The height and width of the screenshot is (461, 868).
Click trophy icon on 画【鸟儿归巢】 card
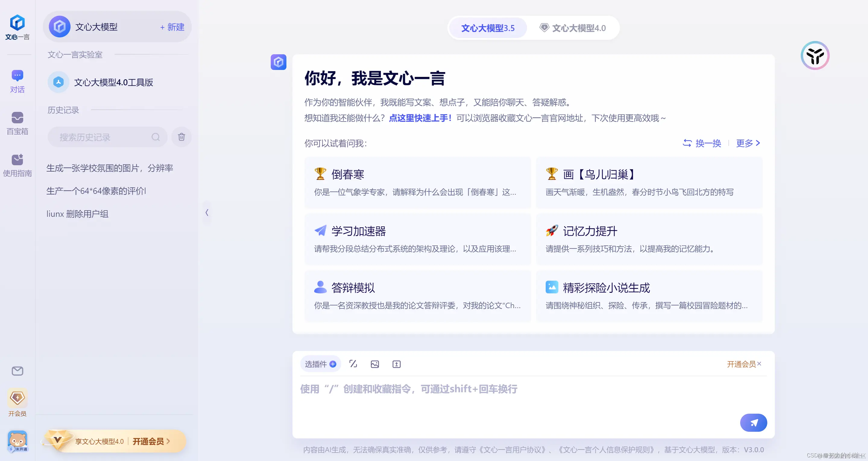[552, 174]
